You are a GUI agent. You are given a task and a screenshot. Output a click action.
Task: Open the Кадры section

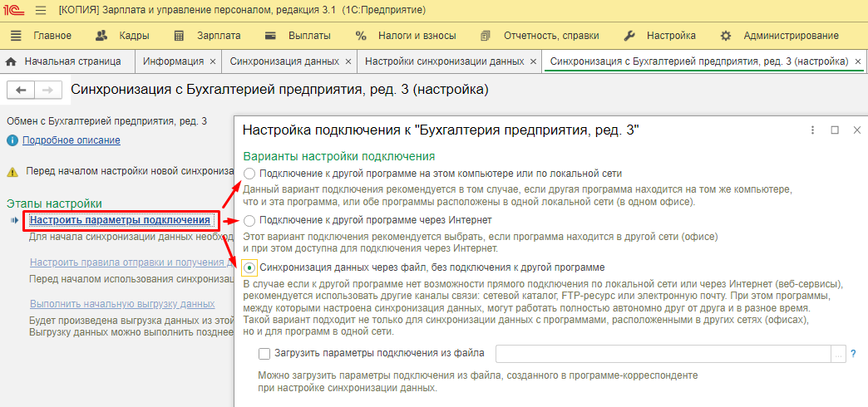(x=134, y=36)
